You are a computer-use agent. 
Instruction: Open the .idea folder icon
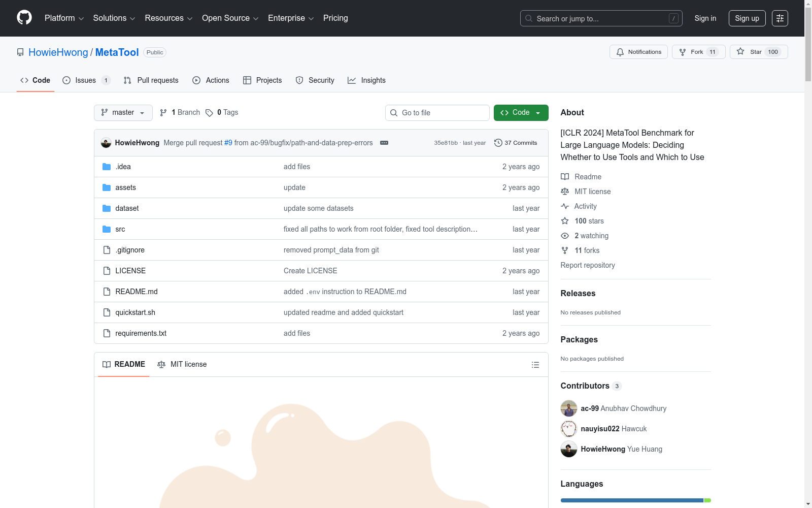pyautogui.click(x=107, y=167)
